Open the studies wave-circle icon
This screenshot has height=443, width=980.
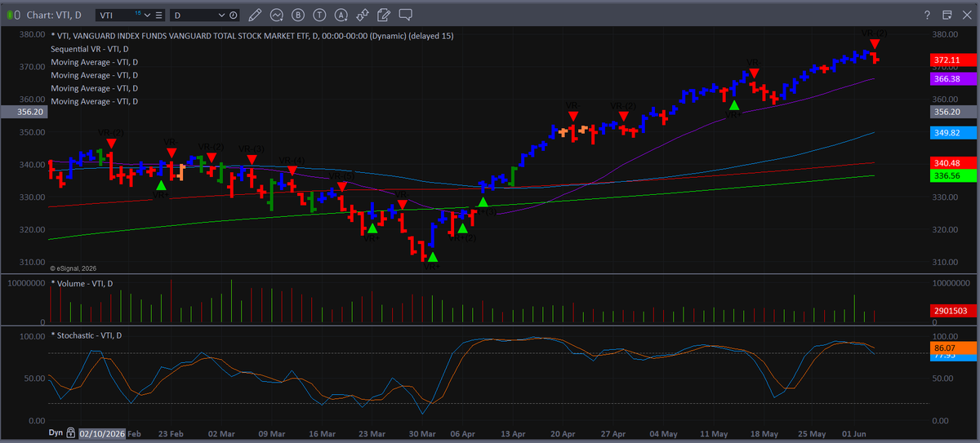tap(277, 15)
